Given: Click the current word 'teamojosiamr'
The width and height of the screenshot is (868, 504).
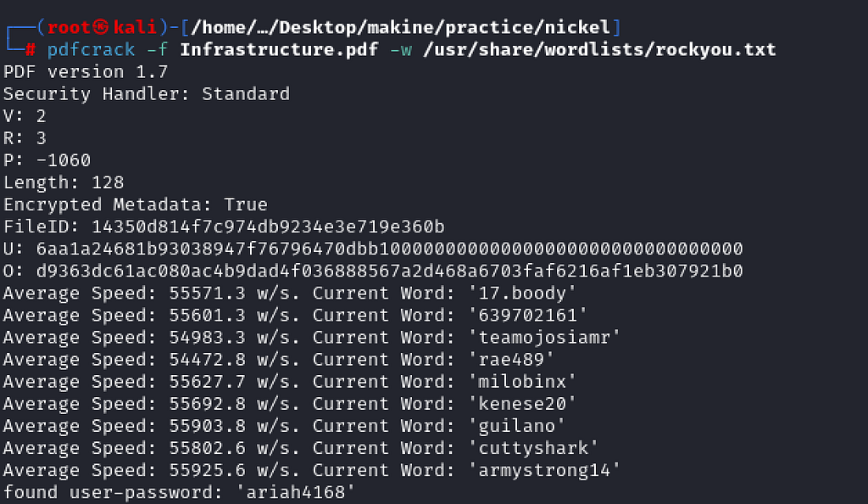Looking at the screenshot, I should click(544, 338).
